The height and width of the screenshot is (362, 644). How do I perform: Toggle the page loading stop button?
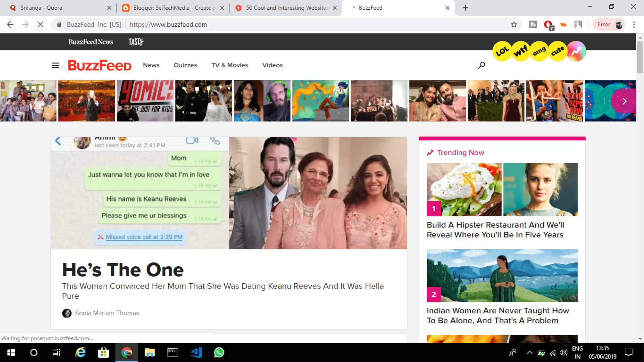[x=40, y=25]
